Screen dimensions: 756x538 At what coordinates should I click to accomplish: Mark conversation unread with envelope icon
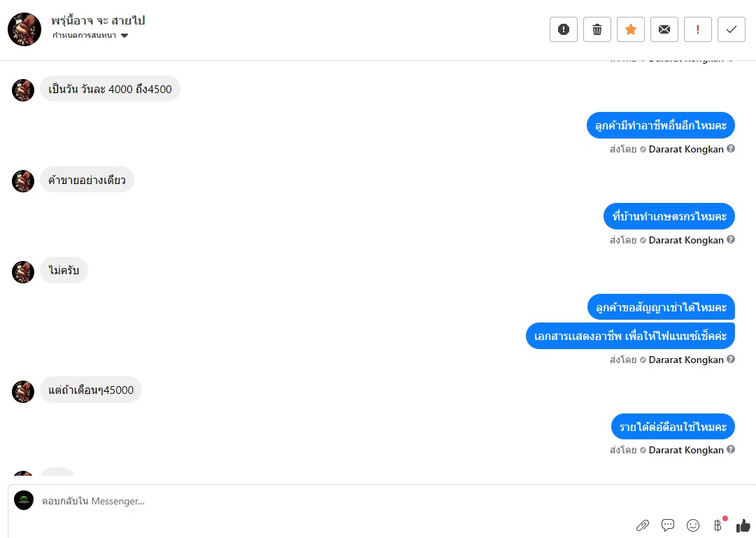coord(664,29)
